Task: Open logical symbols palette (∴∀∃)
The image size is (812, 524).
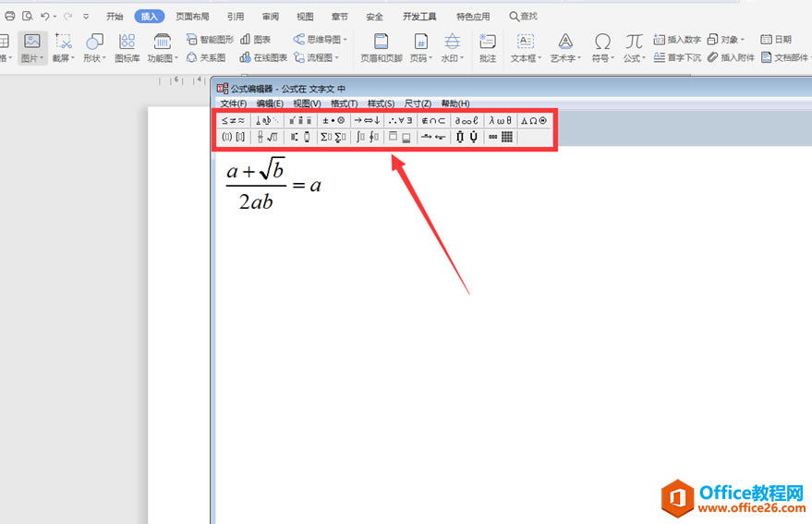Action: click(400, 121)
